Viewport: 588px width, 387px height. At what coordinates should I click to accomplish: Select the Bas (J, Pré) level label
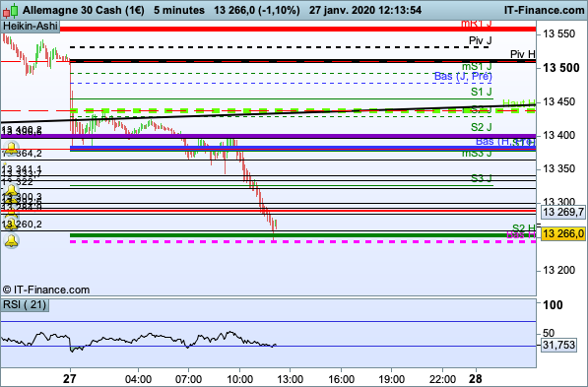point(463,76)
